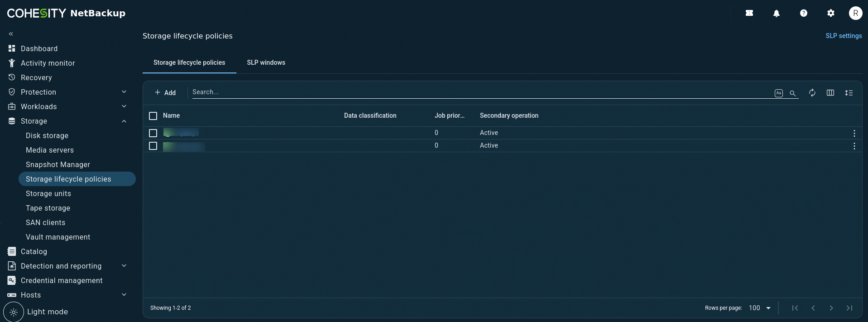Collapse the sidebar with the double-chevron icon
868x322 pixels.
(x=11, y=34)
